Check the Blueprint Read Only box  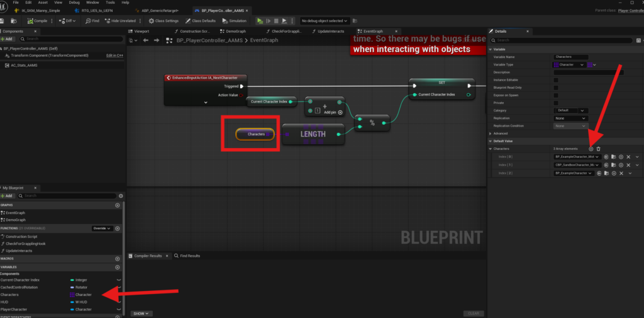pos(555,88)
